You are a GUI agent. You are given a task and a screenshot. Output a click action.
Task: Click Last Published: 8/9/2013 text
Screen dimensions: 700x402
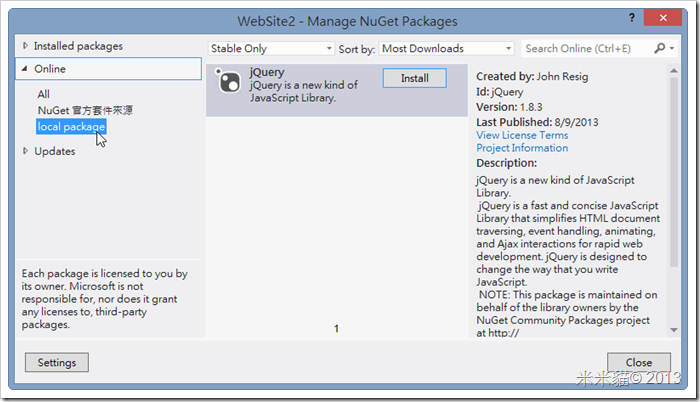pyautogui.click(x=537, y=122)
